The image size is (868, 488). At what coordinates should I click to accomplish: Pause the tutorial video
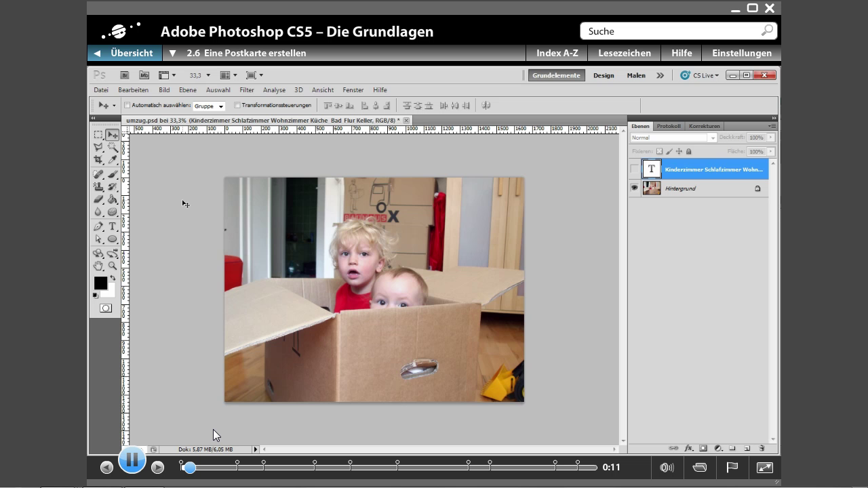(132, 460)
